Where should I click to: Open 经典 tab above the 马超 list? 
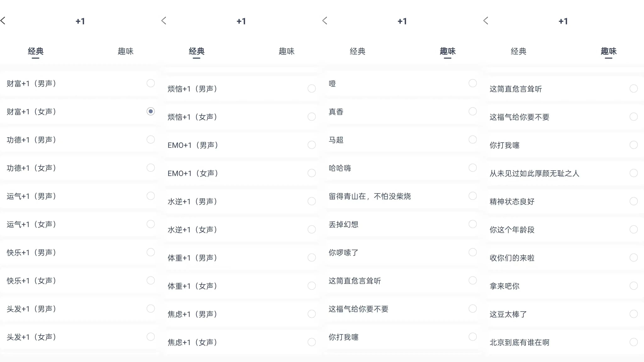[358, 52]
